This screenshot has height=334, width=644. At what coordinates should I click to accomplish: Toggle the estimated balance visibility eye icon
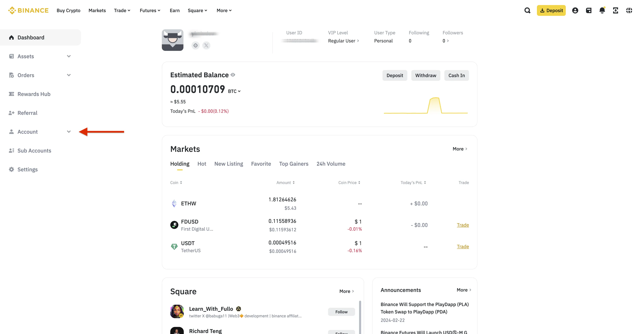point(233,74)
